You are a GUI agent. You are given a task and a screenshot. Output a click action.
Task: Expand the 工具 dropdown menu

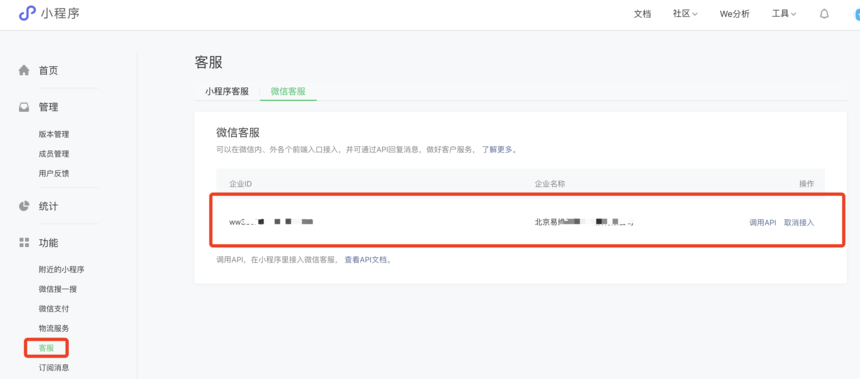784,14
